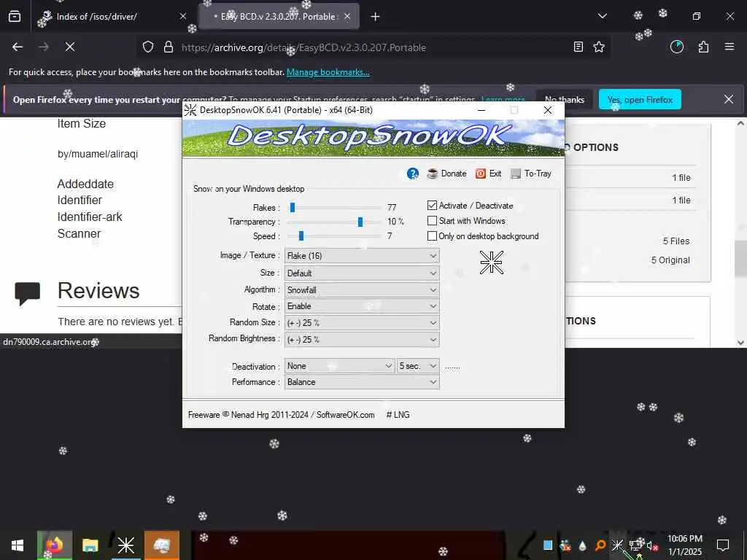Switch to the Index of /isos/driver/ tab
Image resolution: width=747 pixels, height=560 pixels.
pyautogui.click(x=96, y=17)
